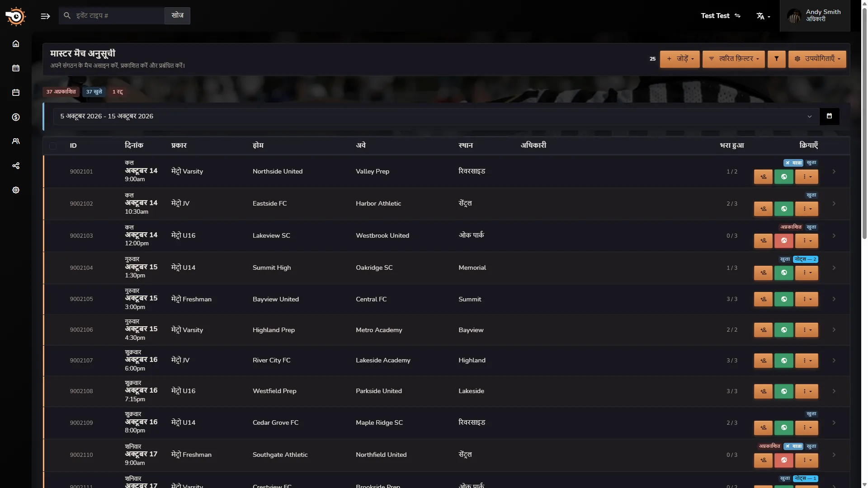The image size is (868, 488).
Task: Select the 1 रद्द filter tag
Action: [x=118, y=92]
